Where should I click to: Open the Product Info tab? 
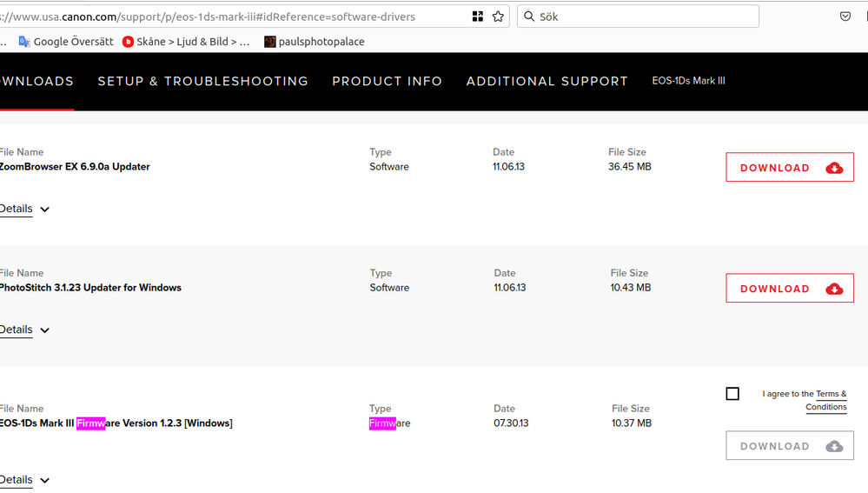387,81
